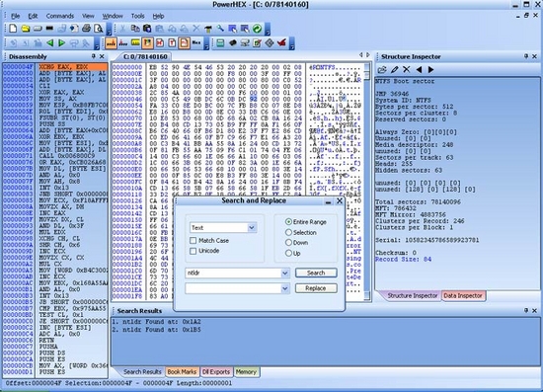This screenshot has width=543, height=392.
Task: Click the red checkmark toolbar icon
Action: tap(281, 42)
